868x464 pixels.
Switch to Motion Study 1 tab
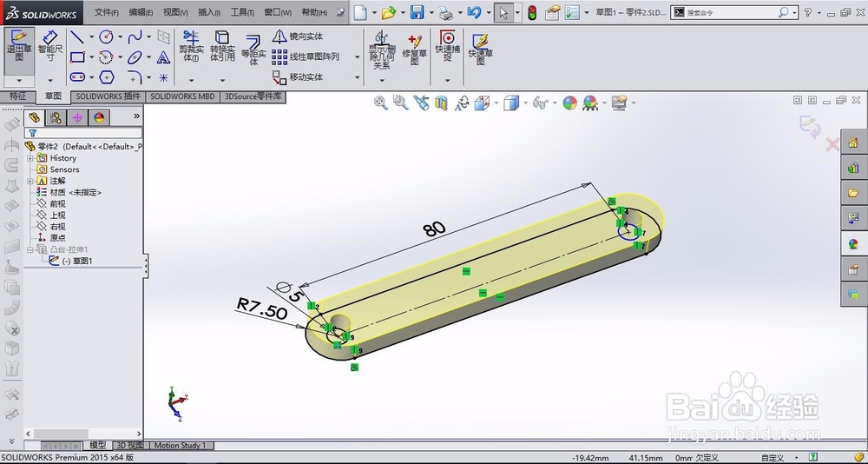[180, 445]
